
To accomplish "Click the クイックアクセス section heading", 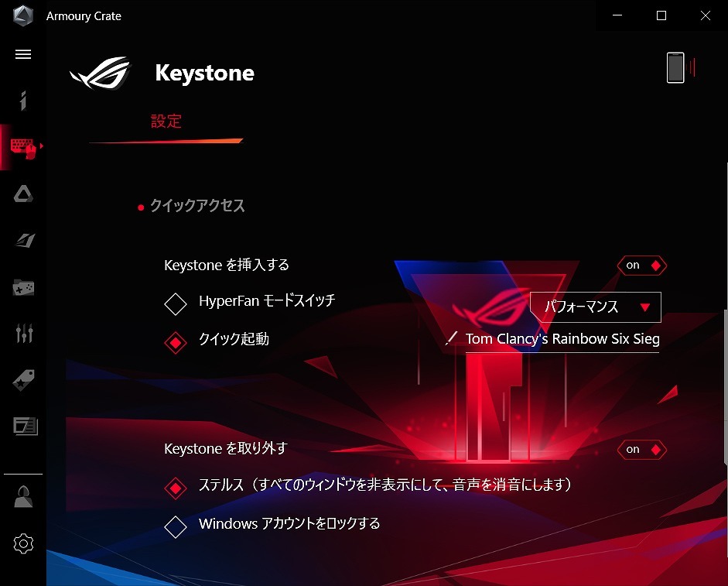I will 197,206.
